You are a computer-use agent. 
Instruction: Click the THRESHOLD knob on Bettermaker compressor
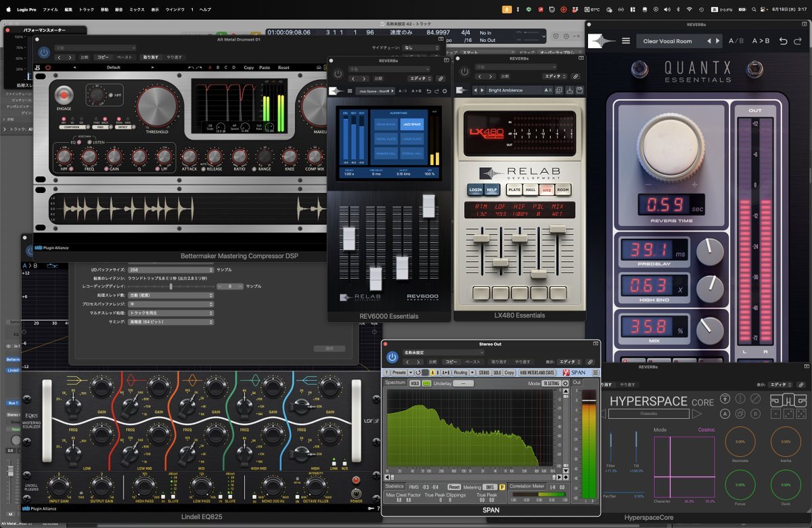pos(156,106)
